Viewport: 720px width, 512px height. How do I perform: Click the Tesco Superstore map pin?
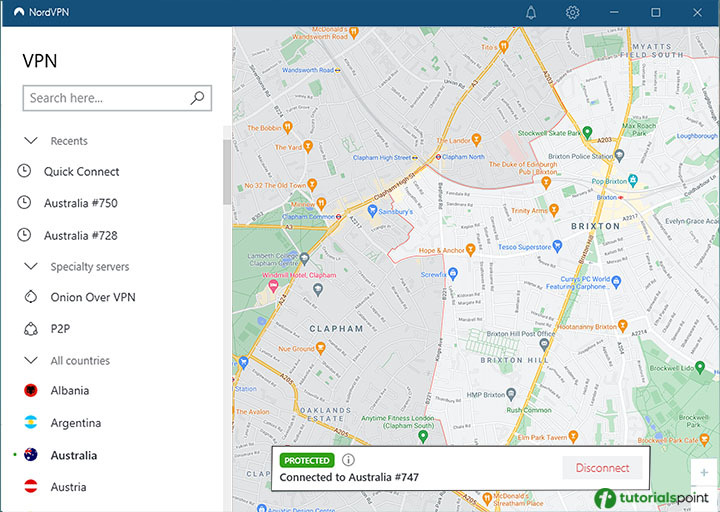(x=557, y=246)
